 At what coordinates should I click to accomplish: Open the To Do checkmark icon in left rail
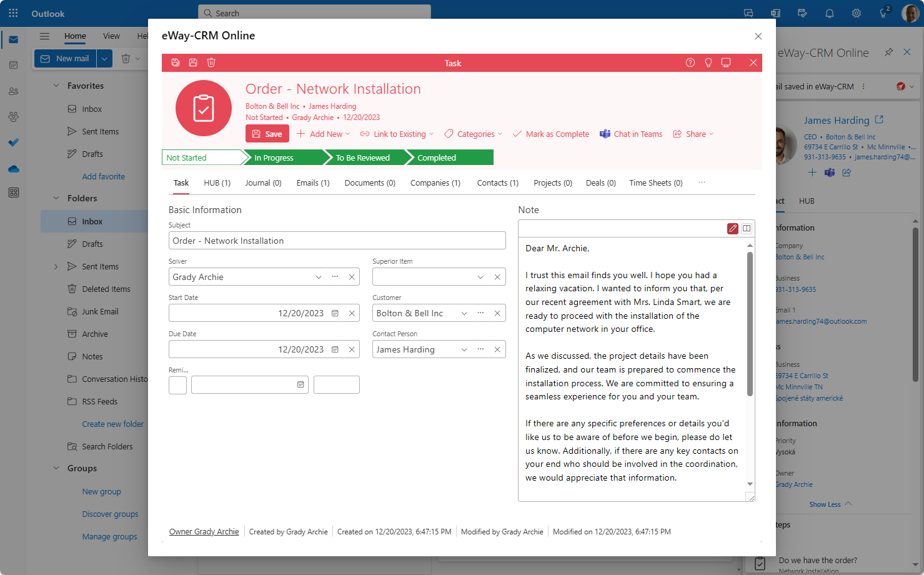tap(13, 142)
